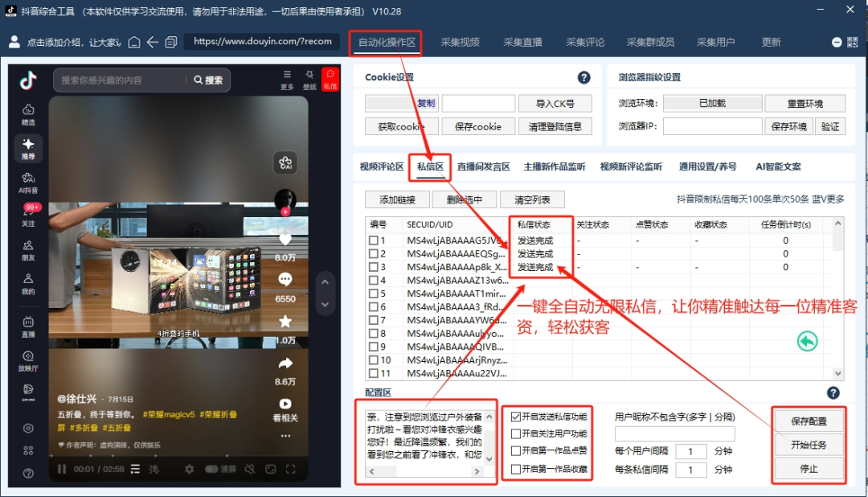The width and height of the screenshot is (868, 497).
Task: Unmute the video volume icon
Action: pos(250,470)
